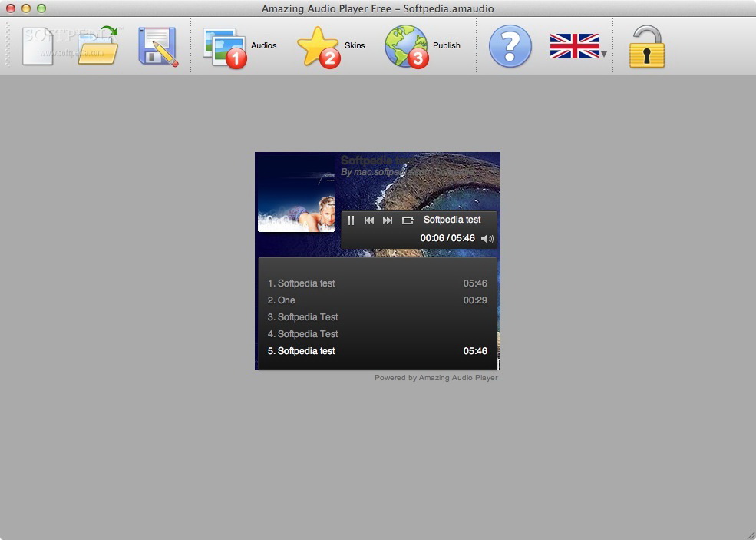Skip to the next track
This screenshot has width=756, height=540.
[388, 220]
